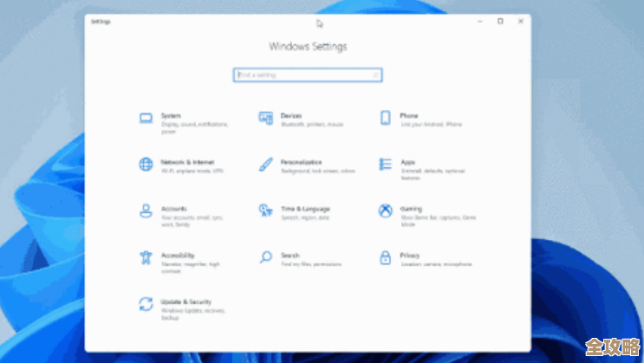Open the Phone icon
This screenshot has height=363, width=644.
click(x=385, y=118)
